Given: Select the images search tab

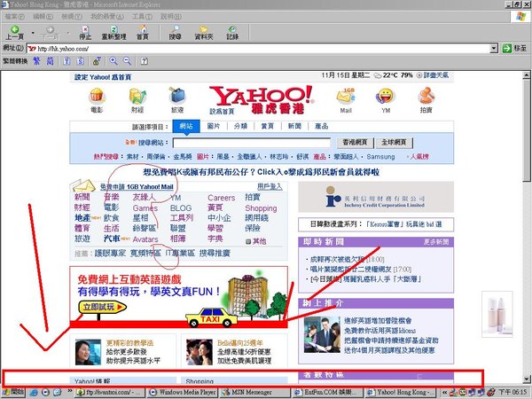Looking at the screenshot, I should [214, 126].
